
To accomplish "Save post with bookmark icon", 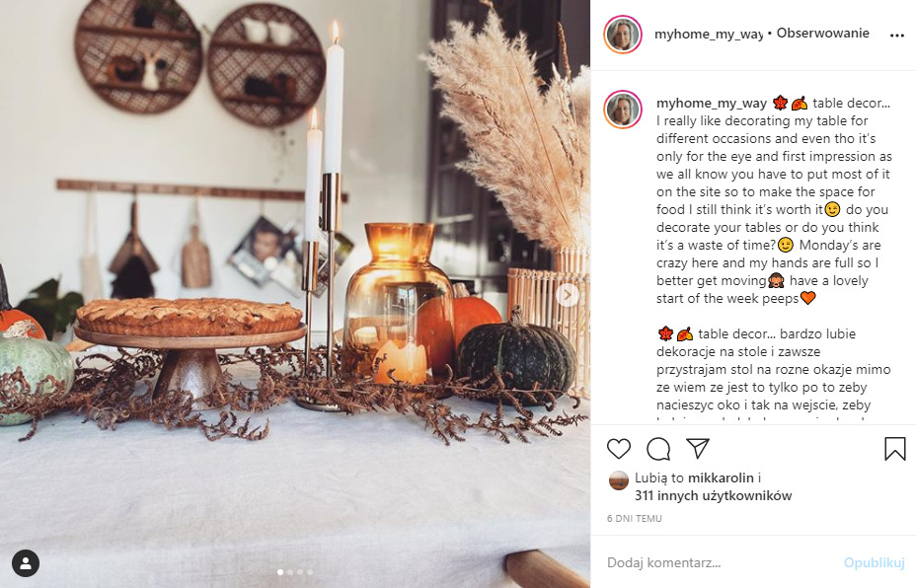I will tap(894, 449).
